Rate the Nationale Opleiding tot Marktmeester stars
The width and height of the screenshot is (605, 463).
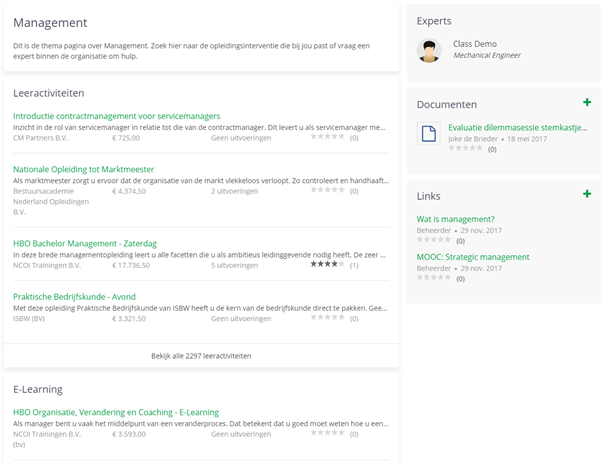coord(328,190)
